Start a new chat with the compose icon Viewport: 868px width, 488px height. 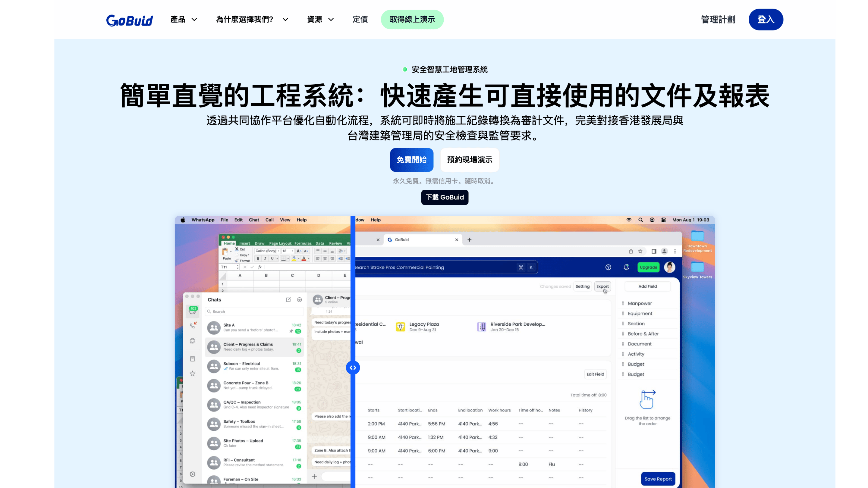coord(288,299)
